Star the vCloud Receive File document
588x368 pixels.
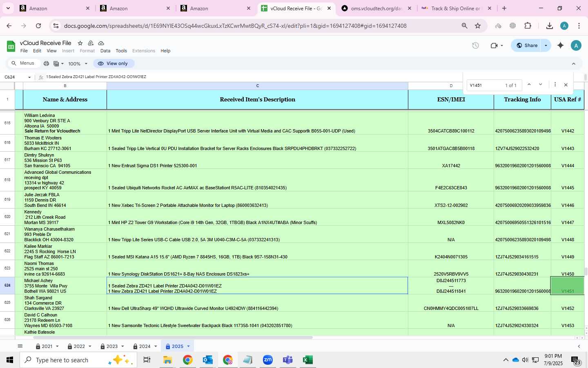point(80,43)
